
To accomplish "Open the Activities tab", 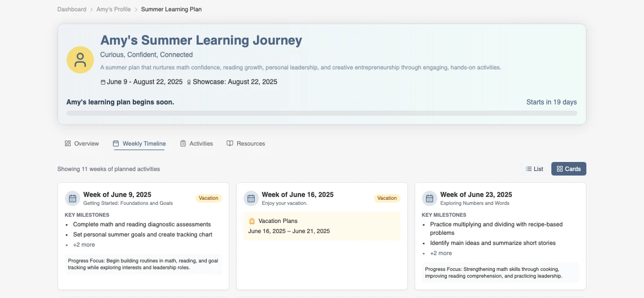I will 196,143.
